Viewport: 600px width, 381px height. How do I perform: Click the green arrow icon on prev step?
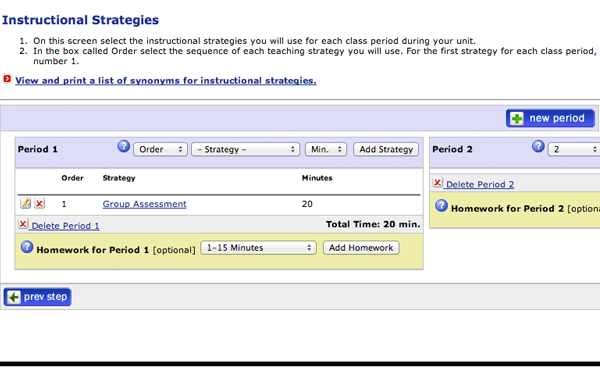[14, 297]
